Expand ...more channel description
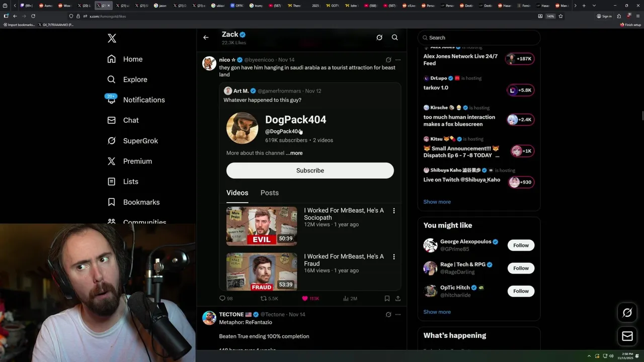This screenshot has height=362, width=644. click(294, 153)
